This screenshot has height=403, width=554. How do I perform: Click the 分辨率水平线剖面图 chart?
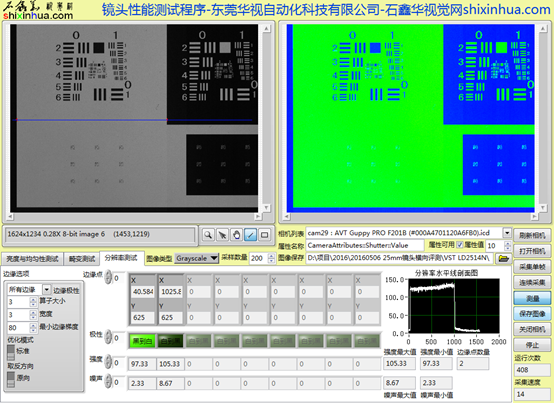(454, 306)
